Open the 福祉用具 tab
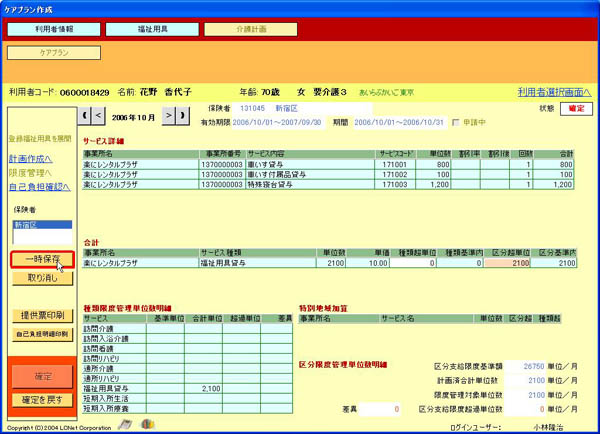Viewport: 600px width, 434px height. click(152, 29)
